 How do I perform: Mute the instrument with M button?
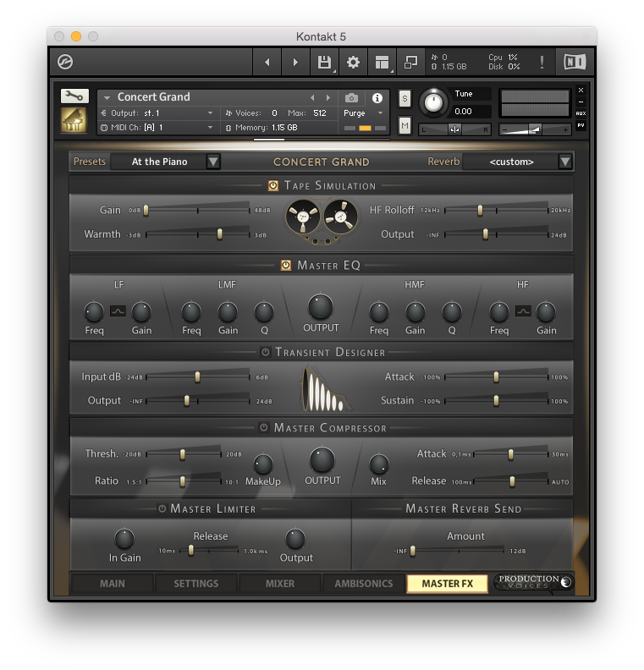pyautogui.click(x=405, y=125)
